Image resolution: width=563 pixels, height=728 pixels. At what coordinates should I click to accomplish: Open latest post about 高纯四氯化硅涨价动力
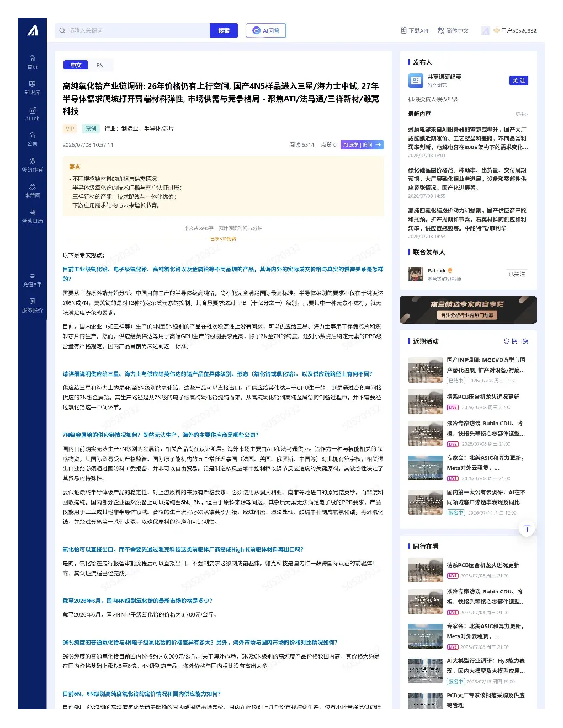(x=468, y=219)
